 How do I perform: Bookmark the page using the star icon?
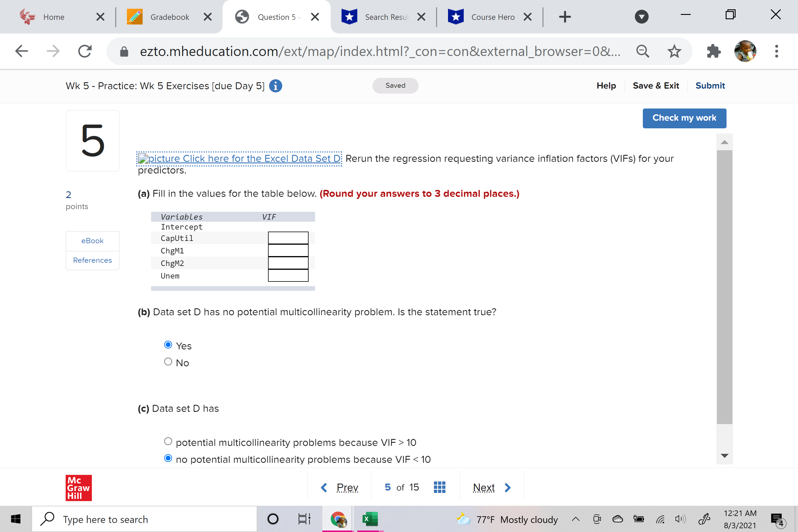tap(674, 51)
